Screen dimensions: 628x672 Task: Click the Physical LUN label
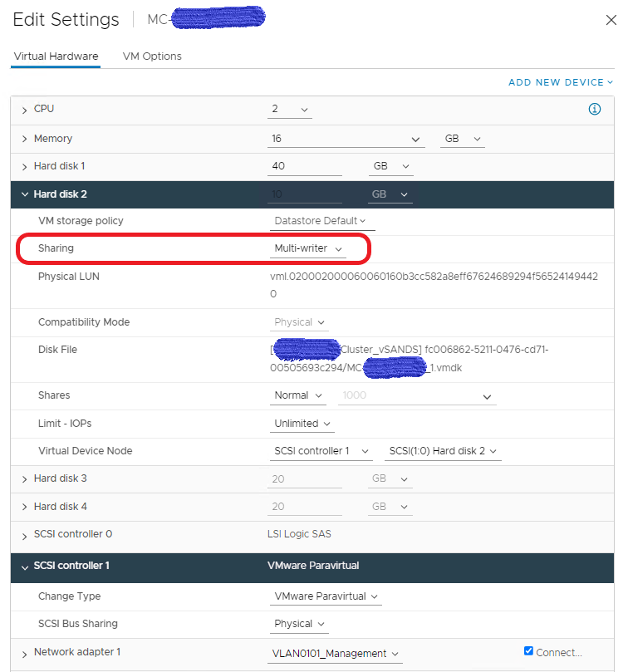[69, 277]
